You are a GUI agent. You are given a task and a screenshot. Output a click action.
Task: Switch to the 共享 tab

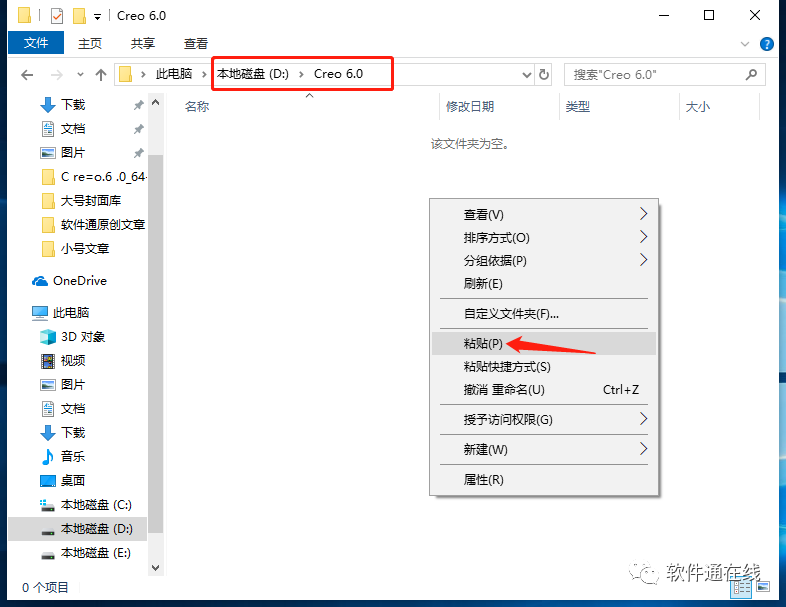pyautogui.click(x=143, y=44)
